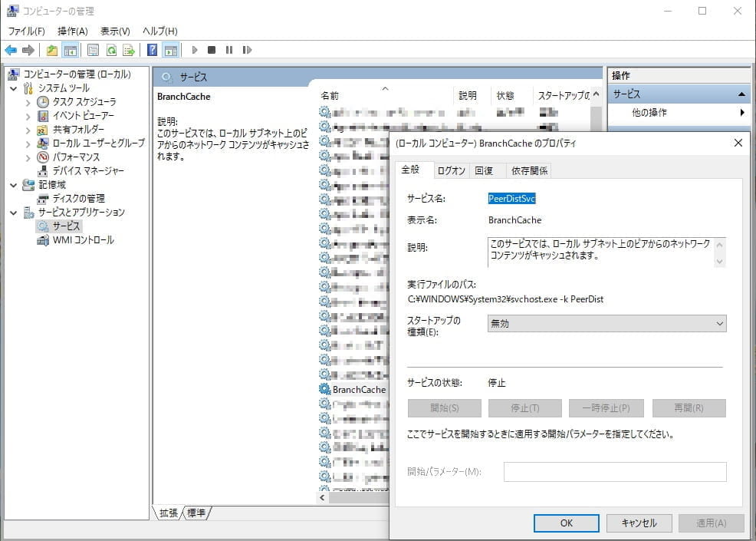Click 停止(T) service button
Image resolution: width=756 pixels, height=541 pixels.
tap(525, 408)
